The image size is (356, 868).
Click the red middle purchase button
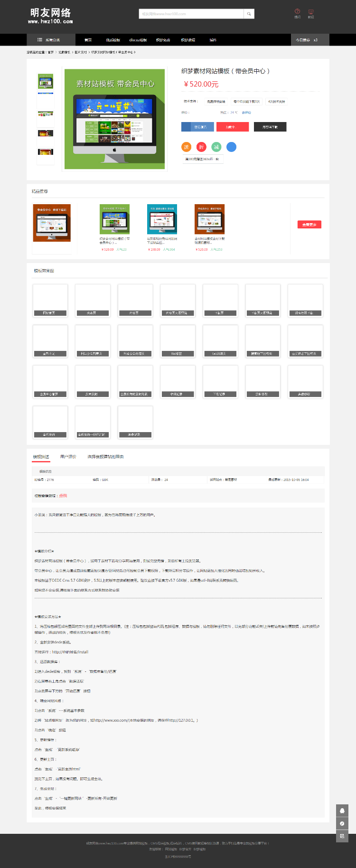pos(233,127)
